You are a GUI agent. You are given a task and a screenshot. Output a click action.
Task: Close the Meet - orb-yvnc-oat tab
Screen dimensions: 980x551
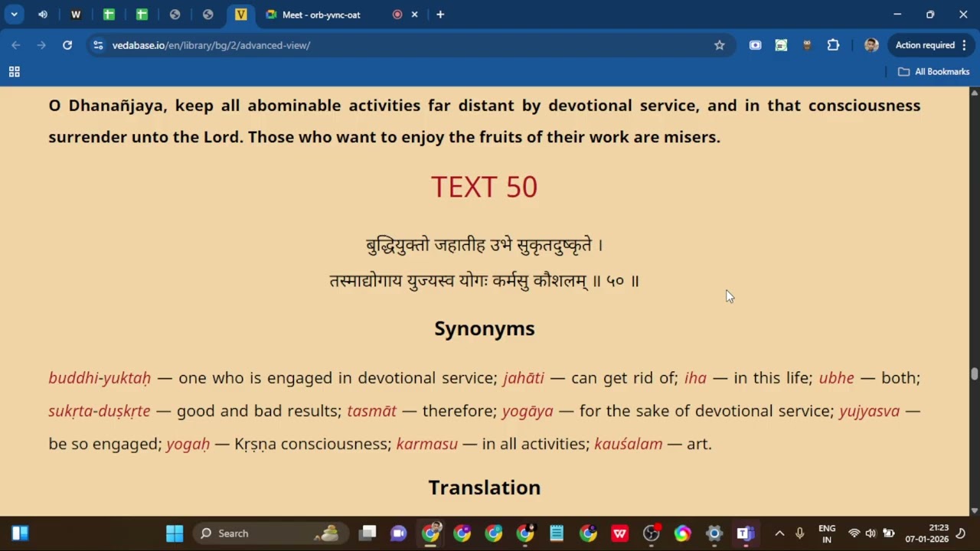tap(415, 15)
